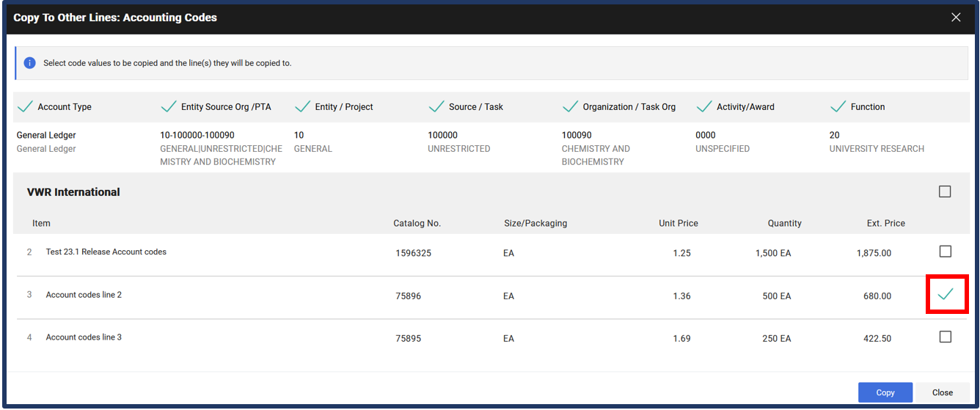Toggle the Entity / Project checkmark
This screenshot has width=980, height=410.
point(302,107)
